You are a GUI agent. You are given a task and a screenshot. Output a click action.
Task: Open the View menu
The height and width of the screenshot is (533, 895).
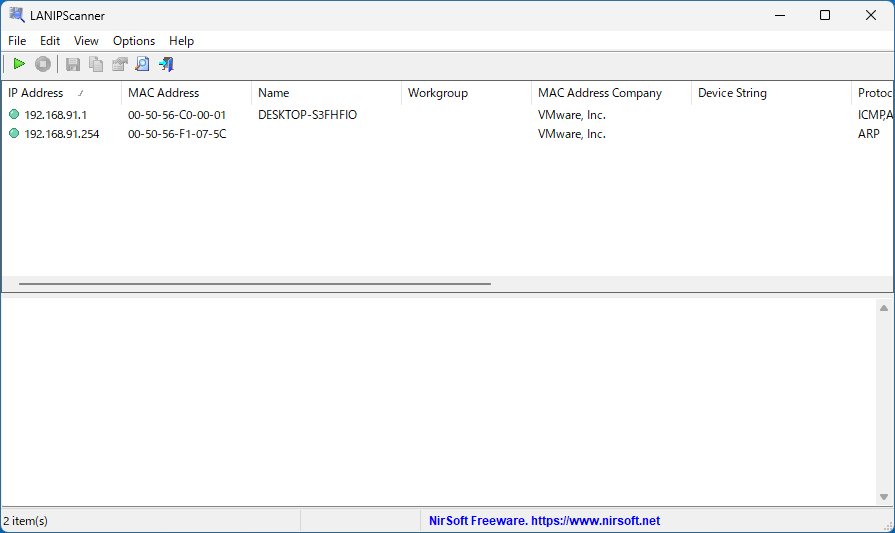tap(86, 41)
